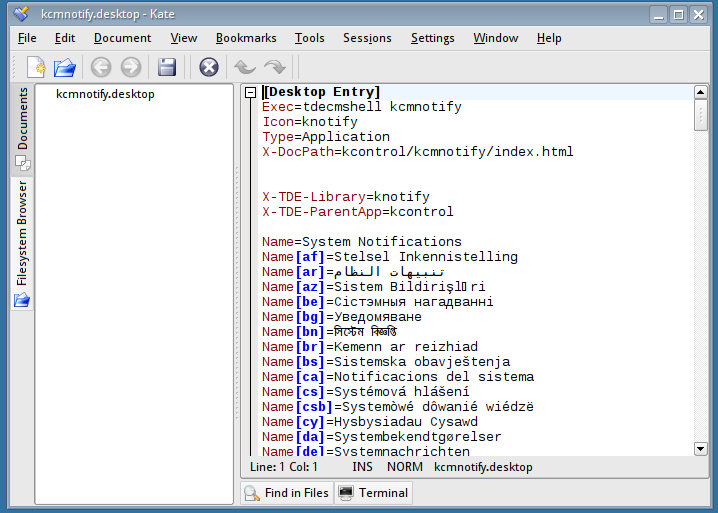Toggle INS insert mode in status bar
This screenshot has width=718, height=513.
(x=362, y=467)
